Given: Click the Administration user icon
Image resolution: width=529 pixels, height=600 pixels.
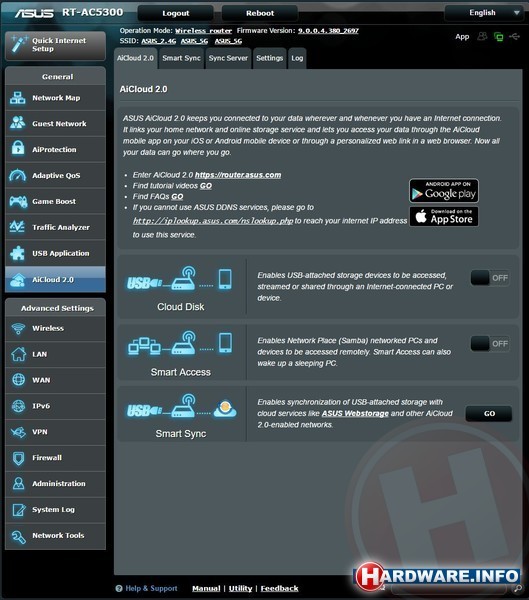Looking at the screenshot, I should coord(18,483).
